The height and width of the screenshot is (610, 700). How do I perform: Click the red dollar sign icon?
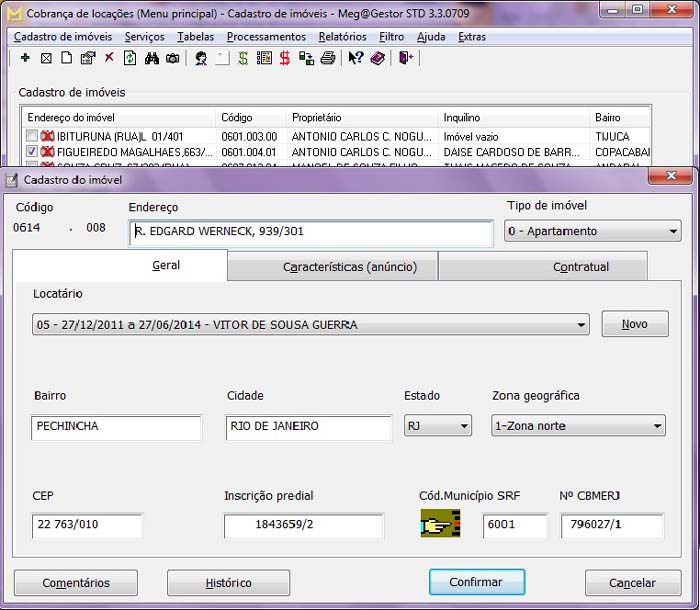click(285, 59)
